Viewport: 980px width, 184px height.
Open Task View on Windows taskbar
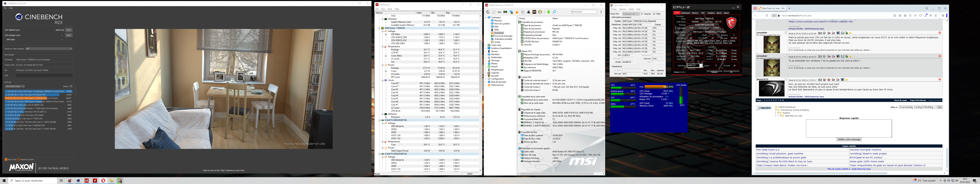point(61,181)
